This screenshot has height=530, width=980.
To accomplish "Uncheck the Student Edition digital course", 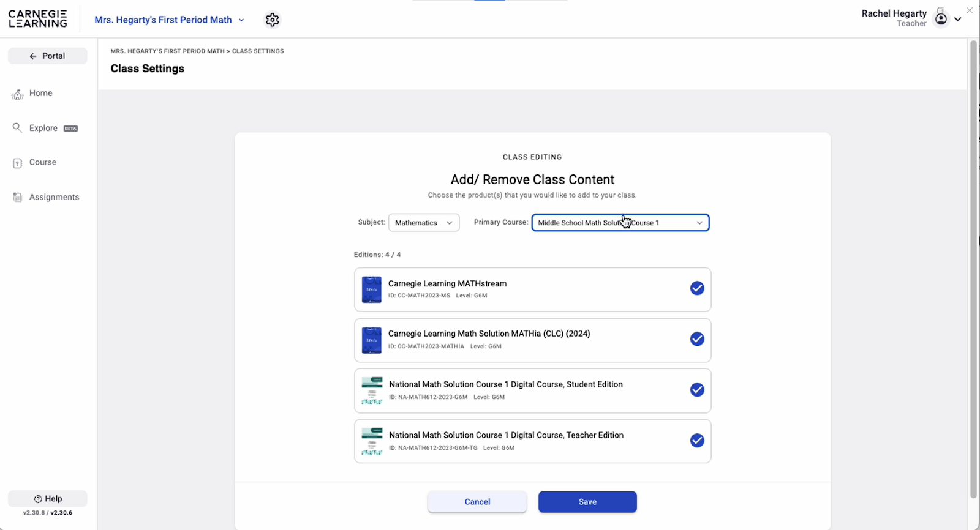I will (x=697, y=390).
